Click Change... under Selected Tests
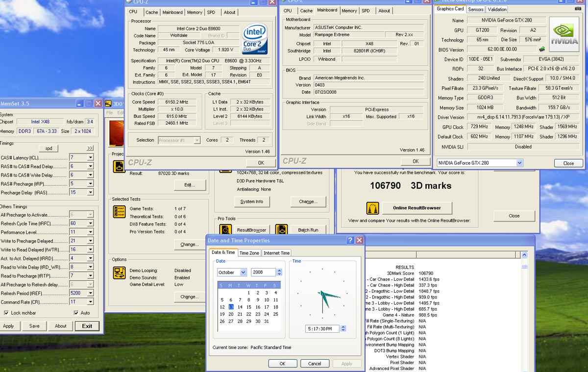Viewport: 588px width, 372px height. [x=190, y=244]
